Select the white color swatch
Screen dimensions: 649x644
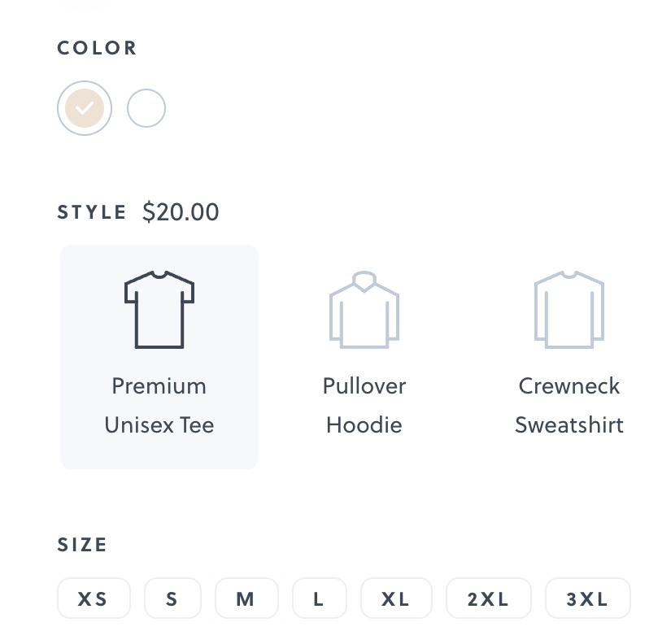click(x=146, y=107)
